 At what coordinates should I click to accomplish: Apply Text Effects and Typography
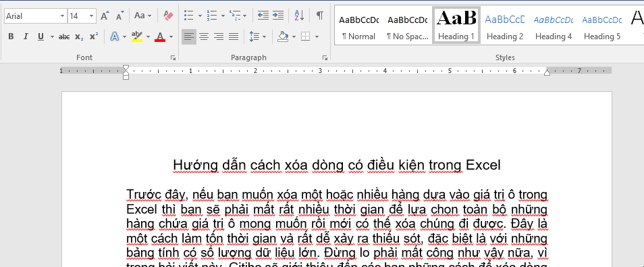click(x=115, y=37)
